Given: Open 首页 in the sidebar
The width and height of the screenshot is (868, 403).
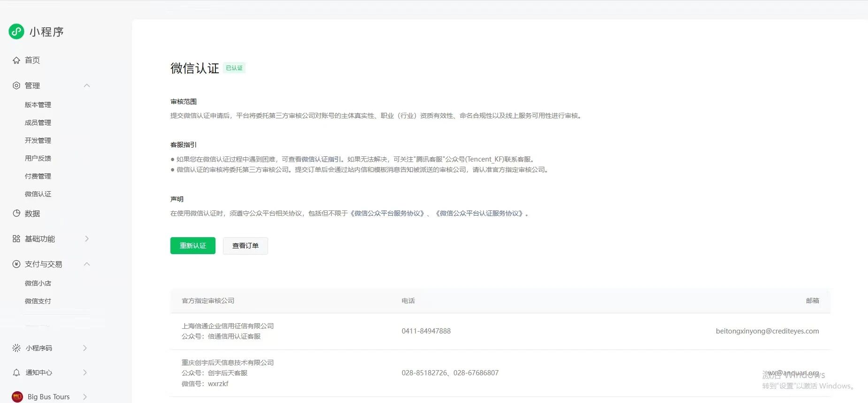Looking at the screenshot, I should coord(32,60).
